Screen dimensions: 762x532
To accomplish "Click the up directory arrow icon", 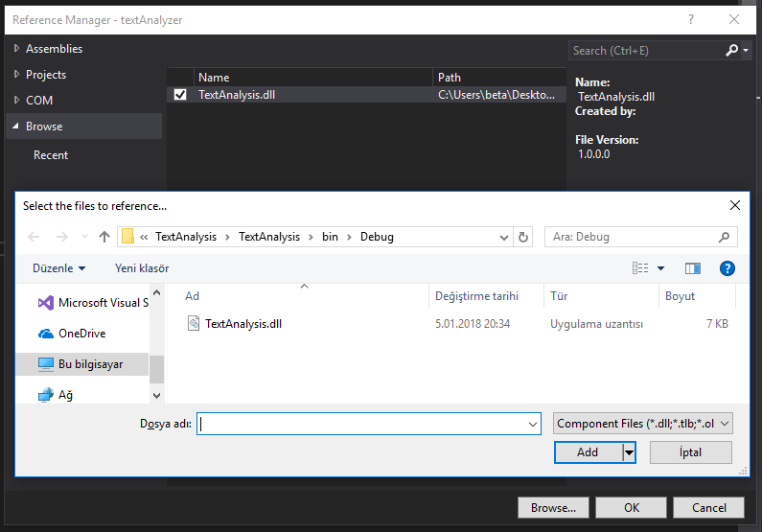I will pyautogui.click(x=104, y=237).
